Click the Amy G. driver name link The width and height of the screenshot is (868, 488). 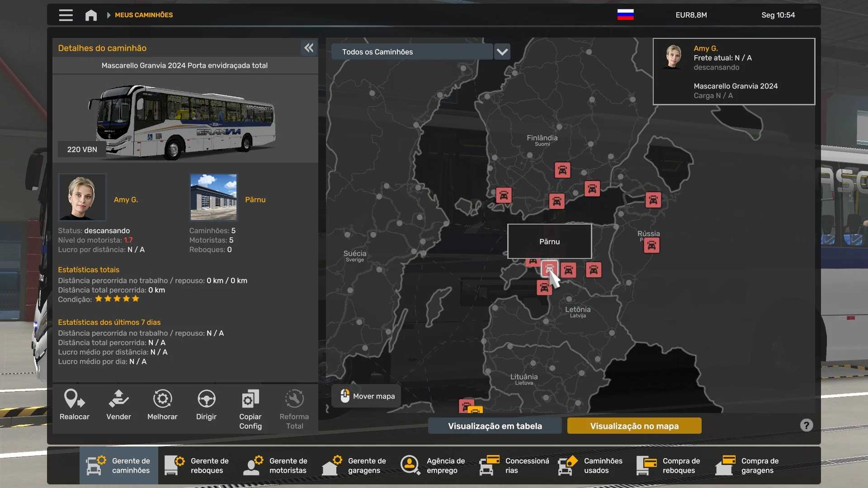pos(126,199)
